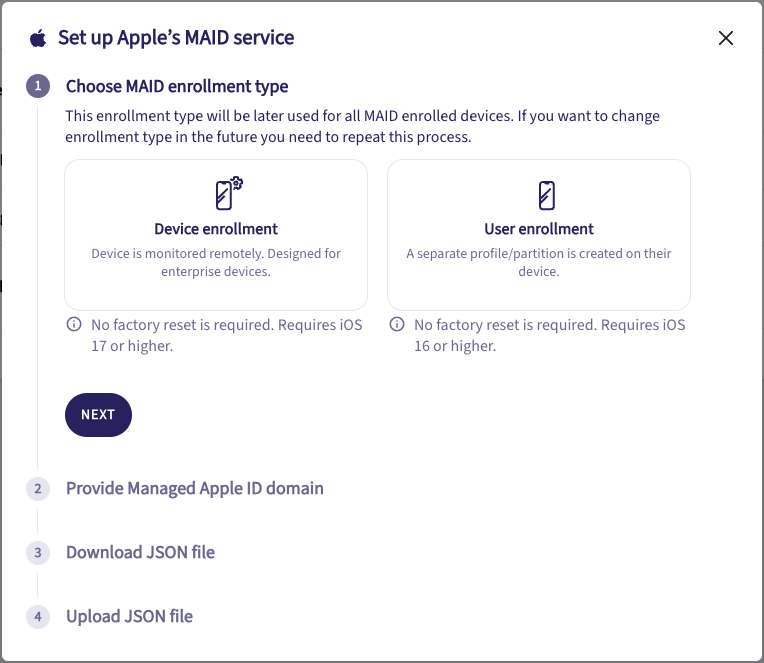Select the User enrollment card
This screenshot has width=764, height=663.
pos(539,234)
